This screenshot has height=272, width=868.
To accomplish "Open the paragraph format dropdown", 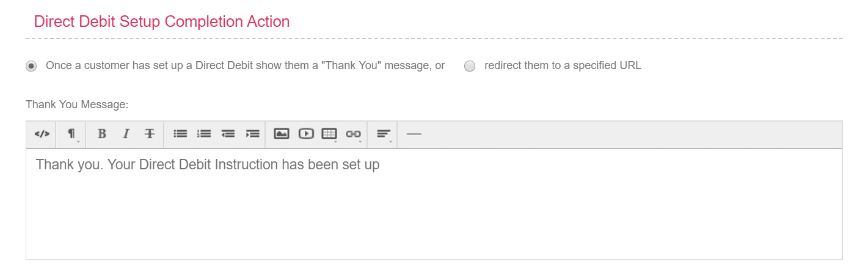I will (x=72, y=134).
